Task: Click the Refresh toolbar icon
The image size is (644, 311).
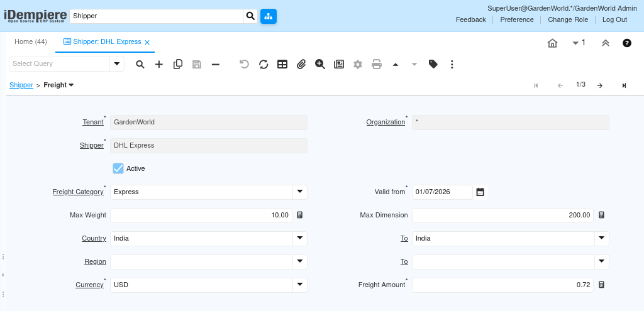Action: [264, 65]
